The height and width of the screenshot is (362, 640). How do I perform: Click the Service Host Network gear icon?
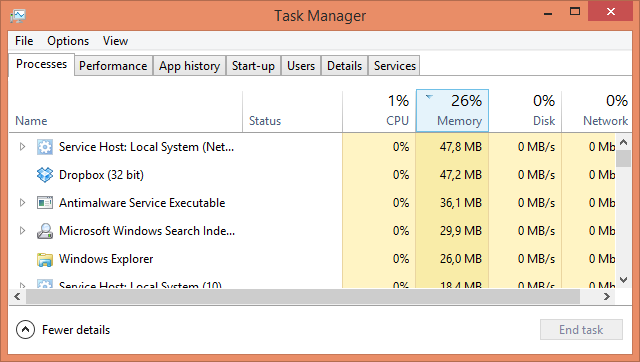(44, 147)
